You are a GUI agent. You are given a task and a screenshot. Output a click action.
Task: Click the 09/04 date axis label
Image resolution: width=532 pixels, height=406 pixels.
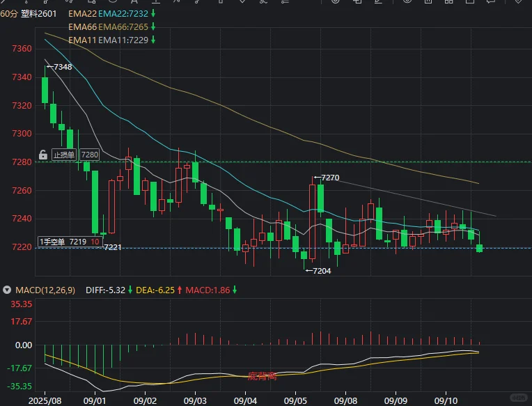(245, 401)
